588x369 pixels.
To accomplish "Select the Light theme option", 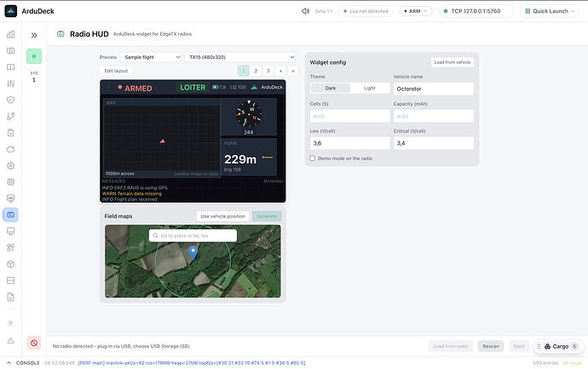I will point(369,88).
